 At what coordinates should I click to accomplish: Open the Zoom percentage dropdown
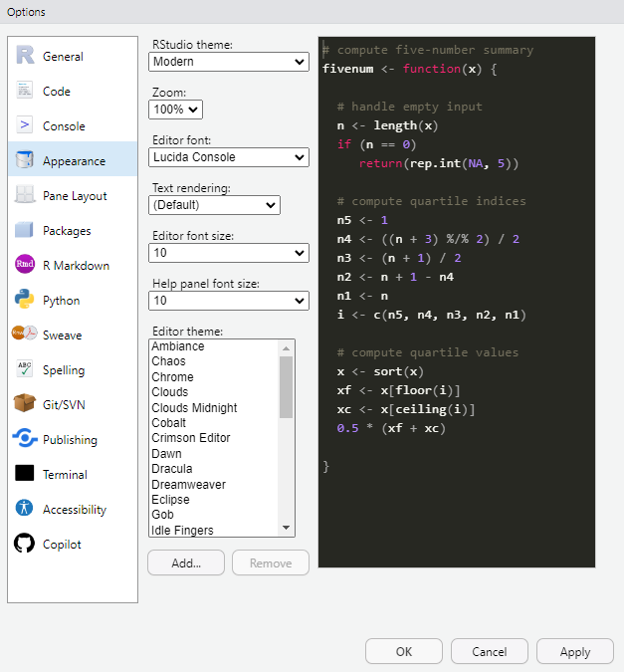pos(175,110)
